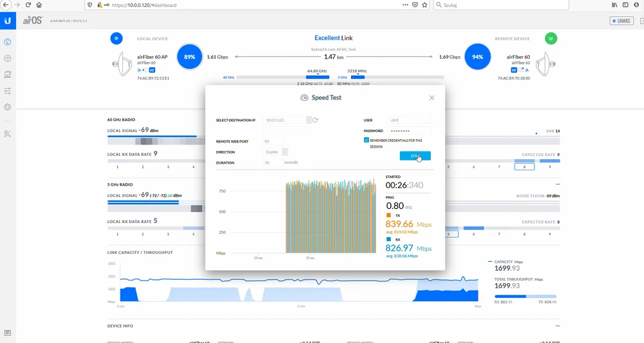Open the Select Destination IP dropdown

tap(309, 120)
